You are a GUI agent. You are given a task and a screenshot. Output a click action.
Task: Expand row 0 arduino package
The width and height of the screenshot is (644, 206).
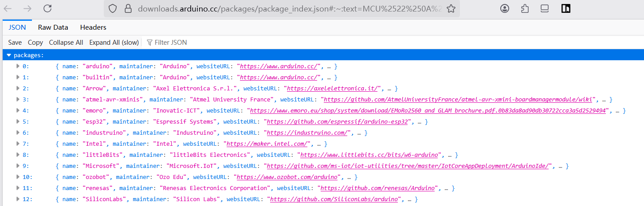pos(18,66)
